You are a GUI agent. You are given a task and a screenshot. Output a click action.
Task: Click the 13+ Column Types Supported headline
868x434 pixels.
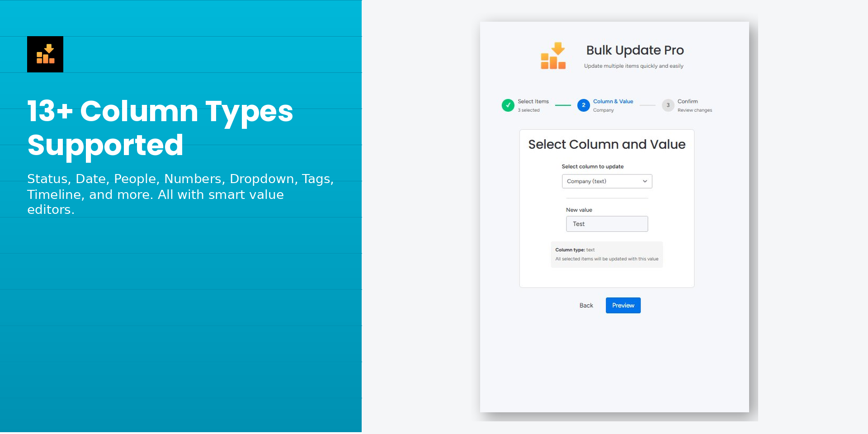tap(160, 128)
